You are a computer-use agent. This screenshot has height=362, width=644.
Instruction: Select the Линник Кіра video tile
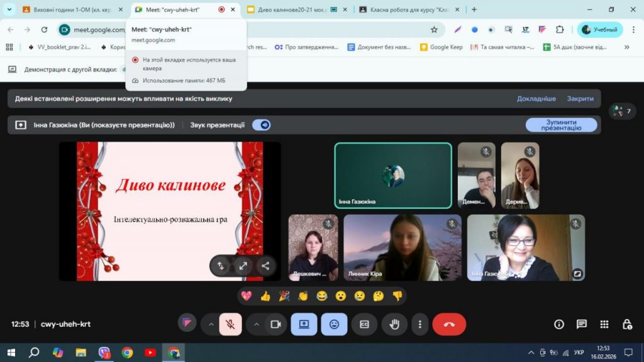[402, 247]
